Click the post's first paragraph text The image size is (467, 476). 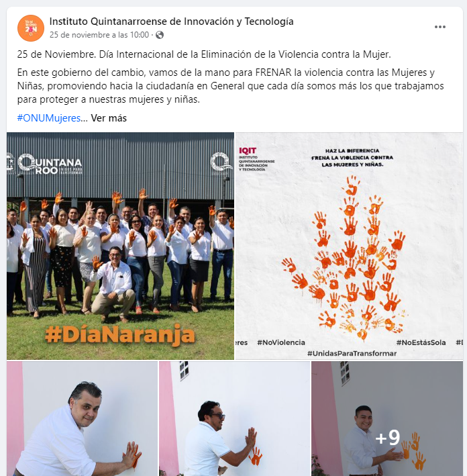coord(204,54)
